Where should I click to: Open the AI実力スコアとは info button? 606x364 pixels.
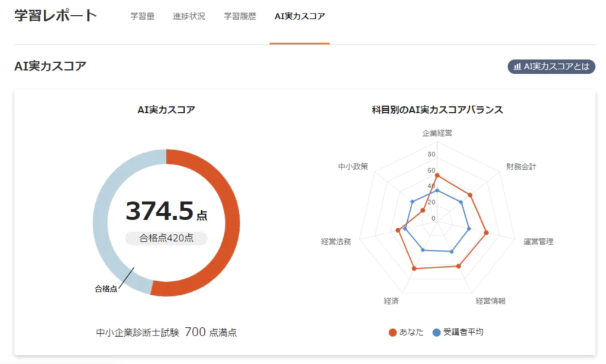551,66
